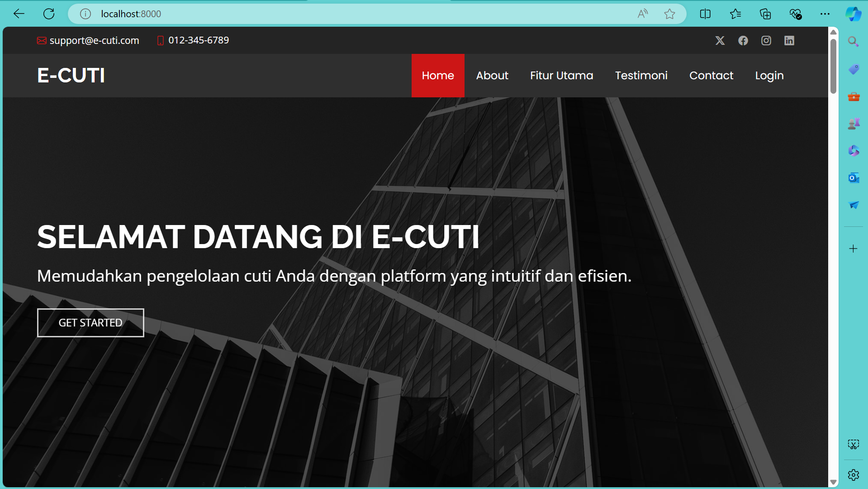
Task: Visit the Facebook page from the header
Action: 743,40
